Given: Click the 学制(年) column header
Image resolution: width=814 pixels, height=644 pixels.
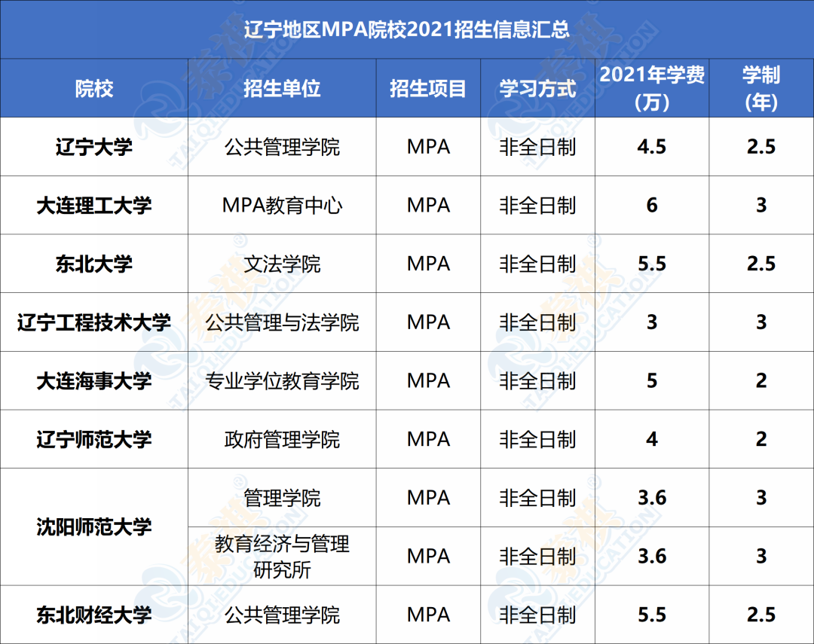Looking at the screenshot, I should [761, 89].
